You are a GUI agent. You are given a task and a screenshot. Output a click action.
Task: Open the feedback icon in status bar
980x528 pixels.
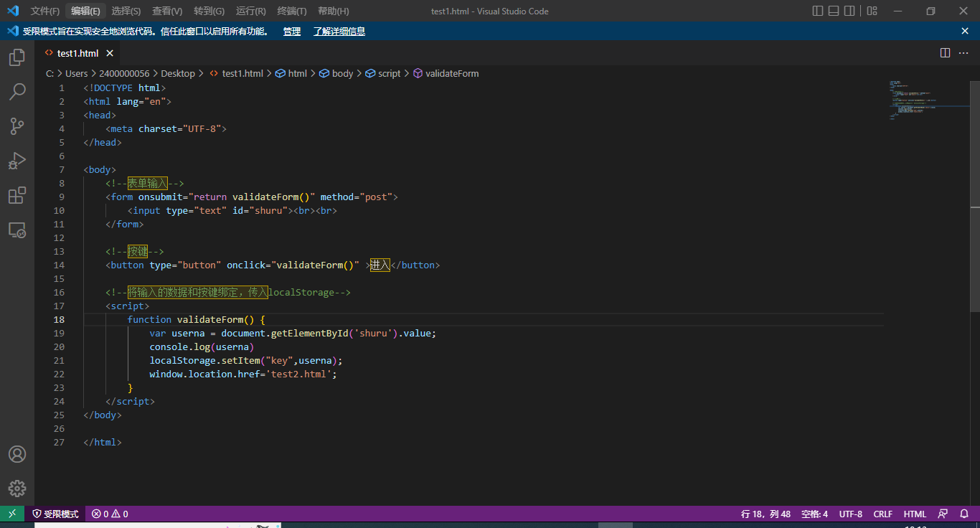(x=943, y=514)
